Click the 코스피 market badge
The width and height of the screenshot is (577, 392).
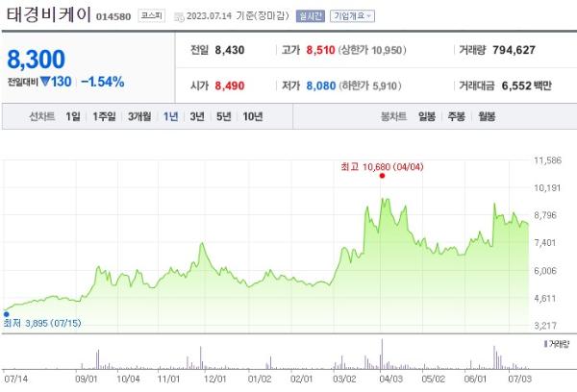(152, 15)
